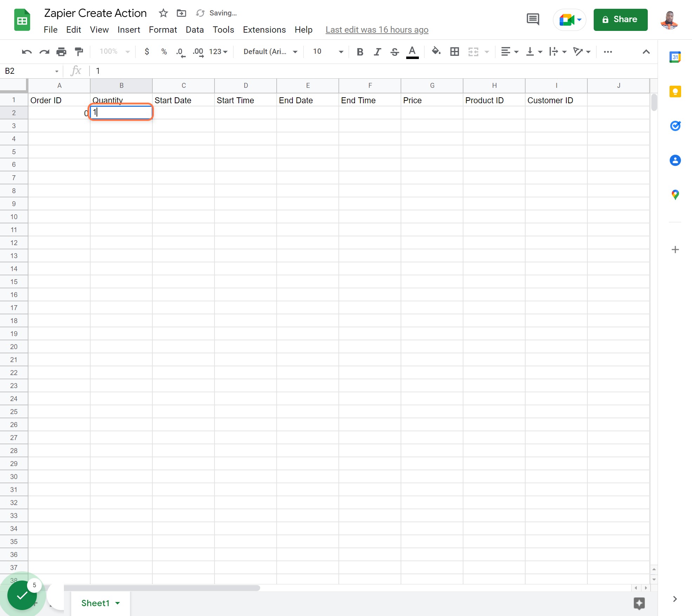The image size is (692, 616).
Task: Open Google Calendar side panel icon
Action: pos(675,57)
